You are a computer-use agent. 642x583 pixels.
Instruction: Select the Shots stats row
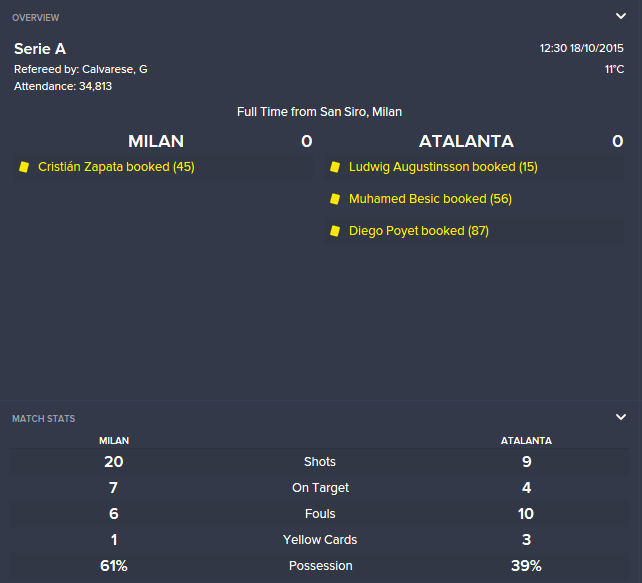pos(319,462)
